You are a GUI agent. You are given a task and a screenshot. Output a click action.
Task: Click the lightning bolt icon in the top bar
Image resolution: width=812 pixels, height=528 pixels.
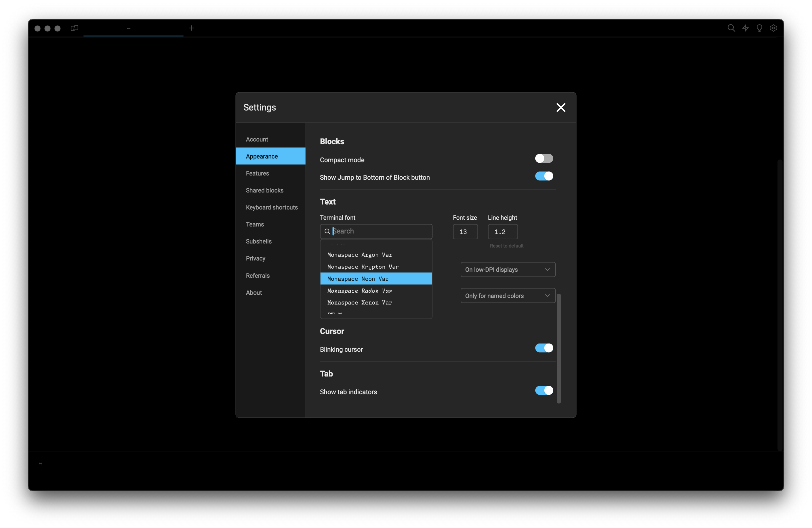(745, 28)
